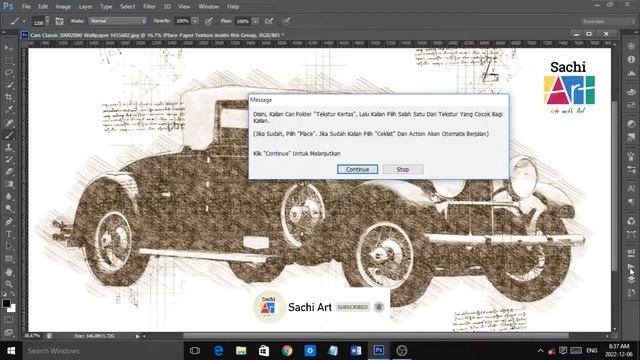Image resolution: width=640 pixels, height=360 pixels.
Task: Select the Zoom tool
Action: coord(9,284)
